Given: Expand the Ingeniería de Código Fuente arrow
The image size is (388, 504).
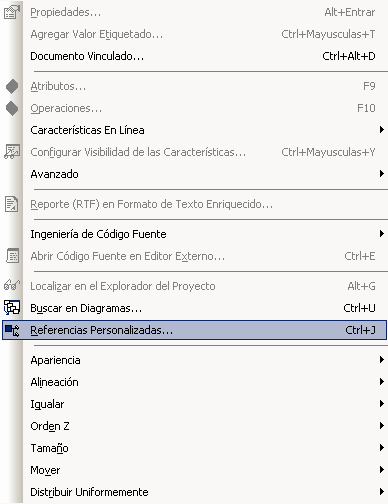Looking at the screenshot, I should click(x=382, y=234).
